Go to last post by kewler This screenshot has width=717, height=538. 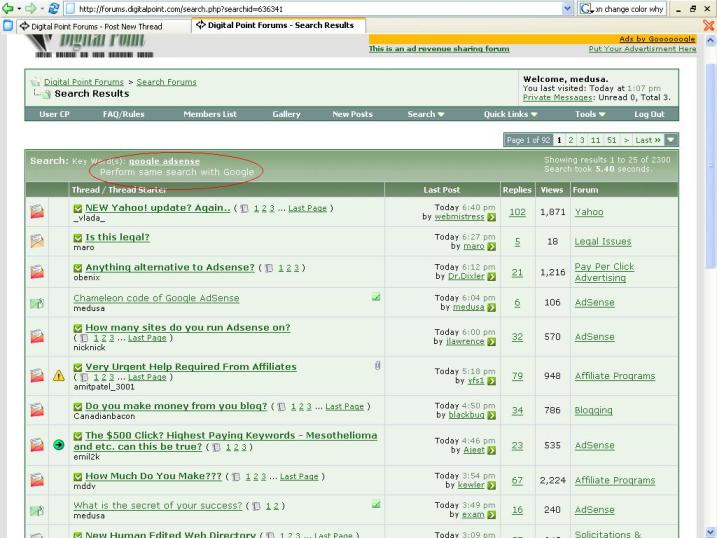point(492,485)
